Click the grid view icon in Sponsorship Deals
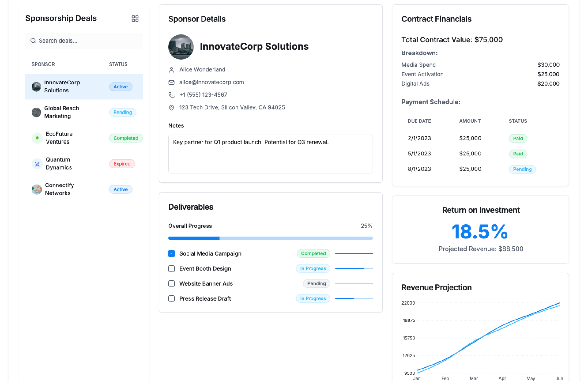This screenshot has height=382, width=588. pyautogui.click(x=135, y=19)
